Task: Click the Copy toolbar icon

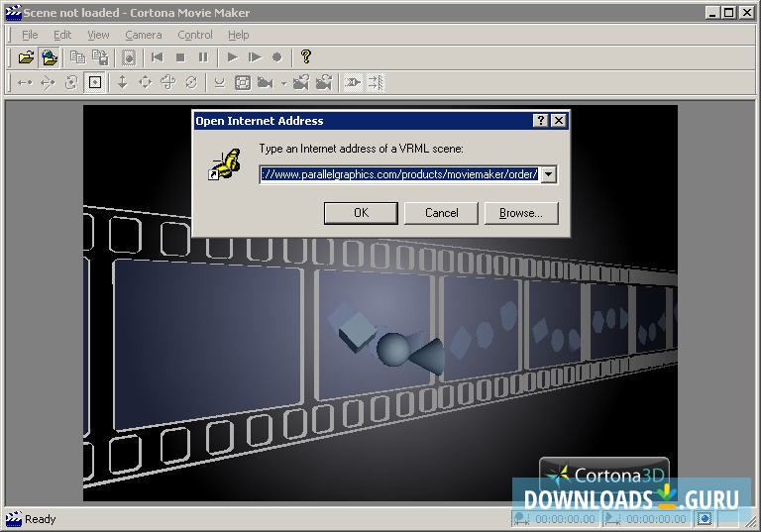Action: point(77,57)
